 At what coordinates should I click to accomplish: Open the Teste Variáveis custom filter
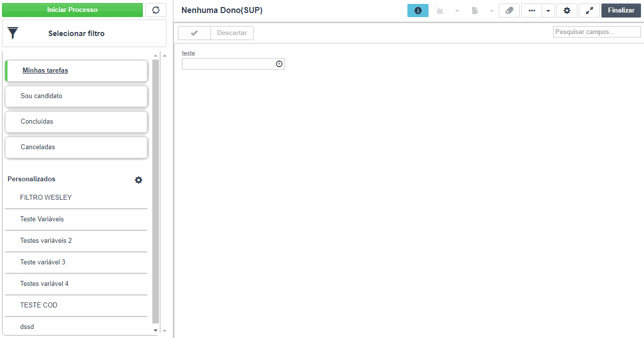76,219
